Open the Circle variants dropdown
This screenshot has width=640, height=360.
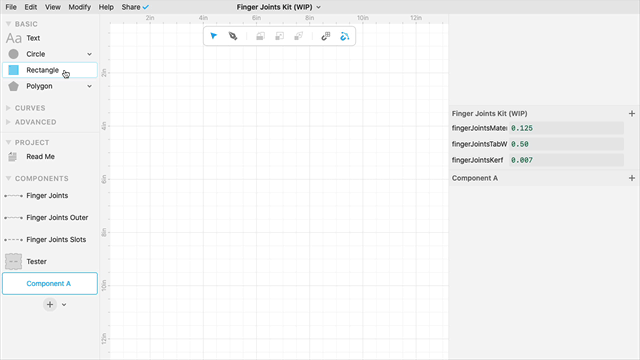[89, 54]
